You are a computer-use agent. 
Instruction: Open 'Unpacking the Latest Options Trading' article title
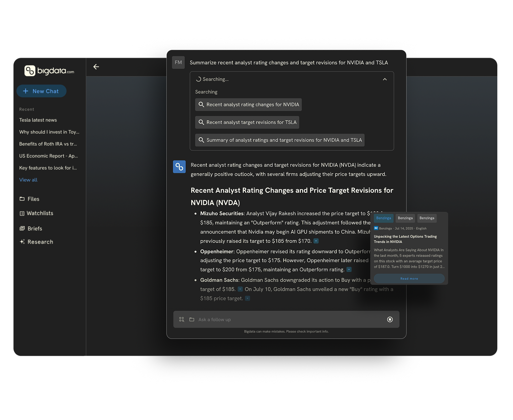point(405,239)
